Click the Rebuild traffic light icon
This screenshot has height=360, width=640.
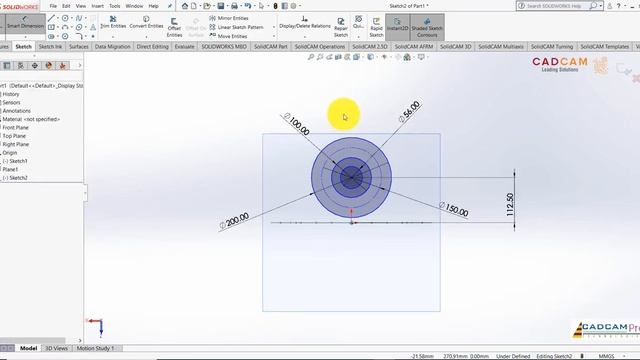pos(276,6)
